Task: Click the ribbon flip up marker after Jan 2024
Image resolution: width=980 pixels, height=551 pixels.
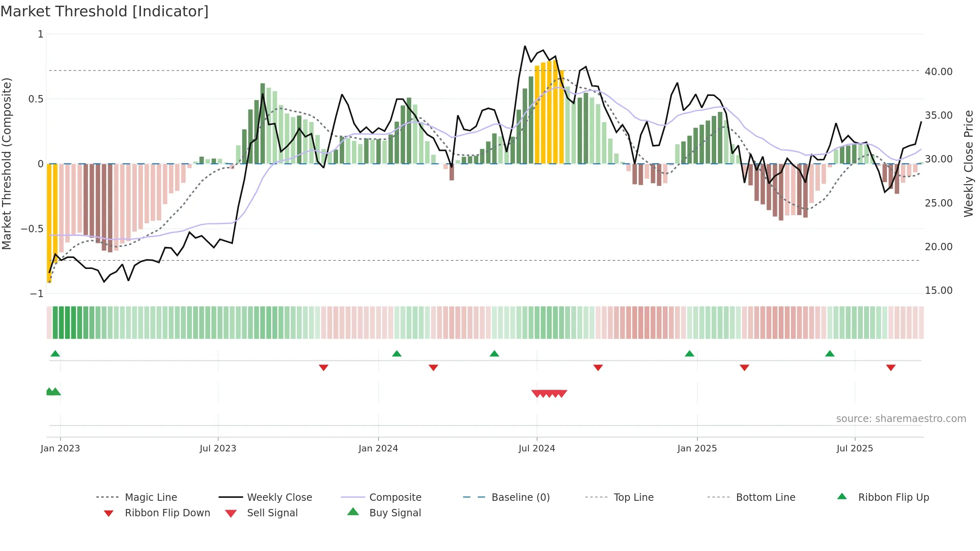Action: [x=396, y=353]
